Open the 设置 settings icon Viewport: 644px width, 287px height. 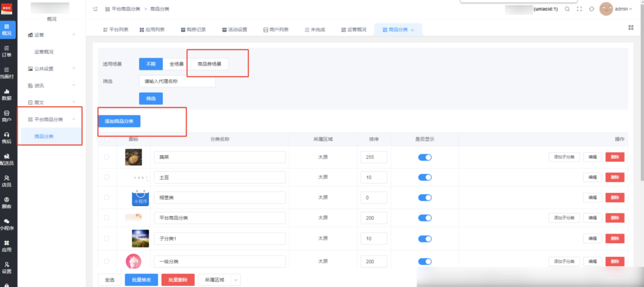[x=6, y=268]
